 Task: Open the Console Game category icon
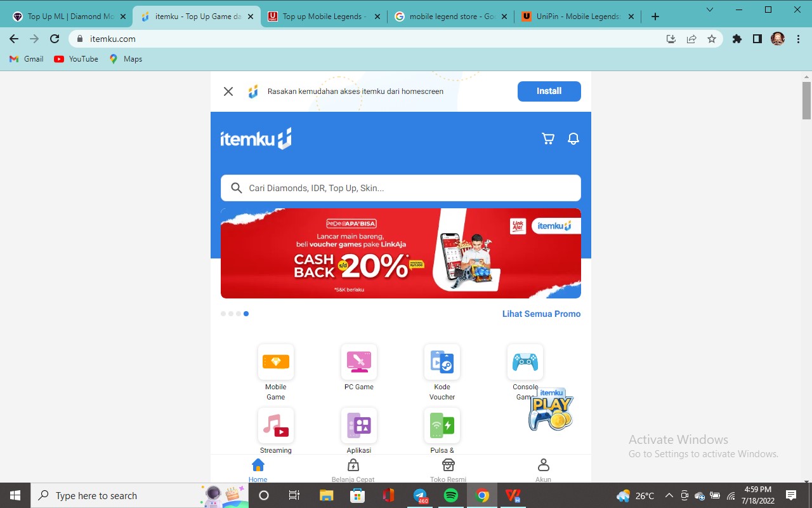525,362
